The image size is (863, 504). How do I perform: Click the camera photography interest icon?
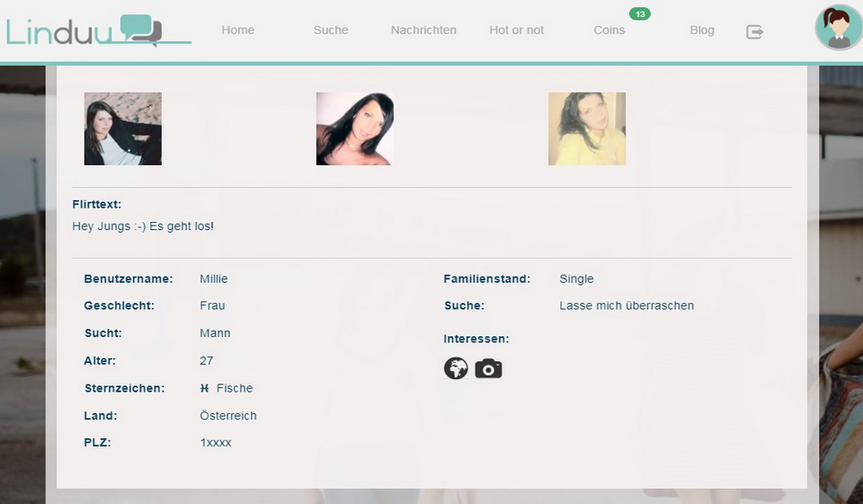point(489,368)
